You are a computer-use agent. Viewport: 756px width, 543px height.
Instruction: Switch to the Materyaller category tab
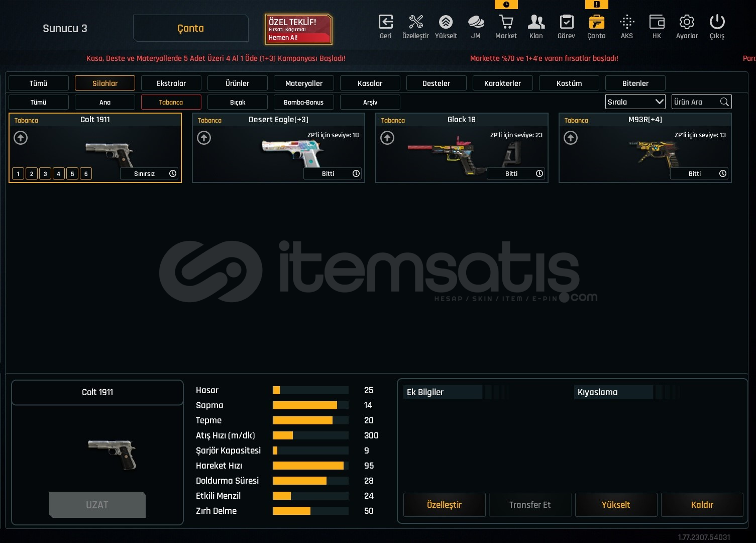tap(304, 83)
